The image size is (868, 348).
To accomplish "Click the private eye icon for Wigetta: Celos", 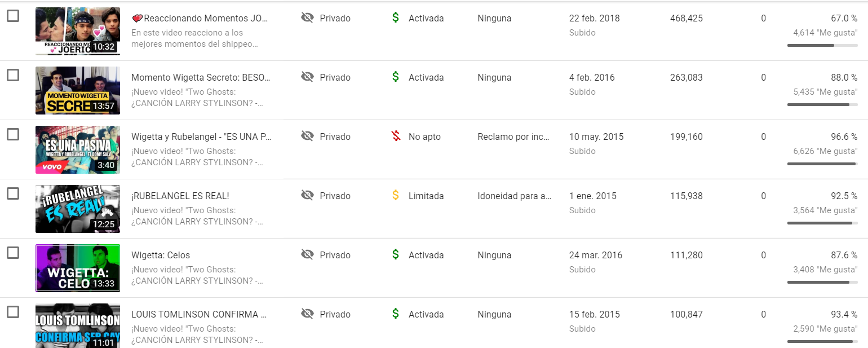I will [307, 255].
